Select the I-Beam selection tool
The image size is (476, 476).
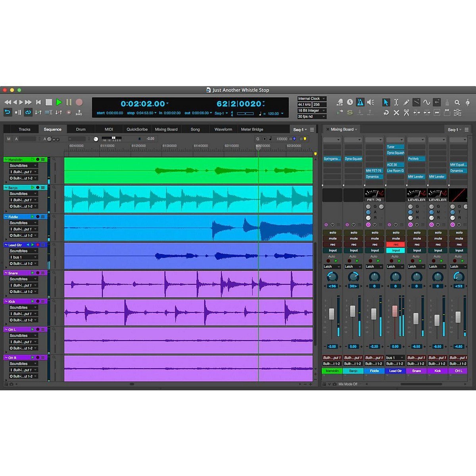(x=396, y=102)
